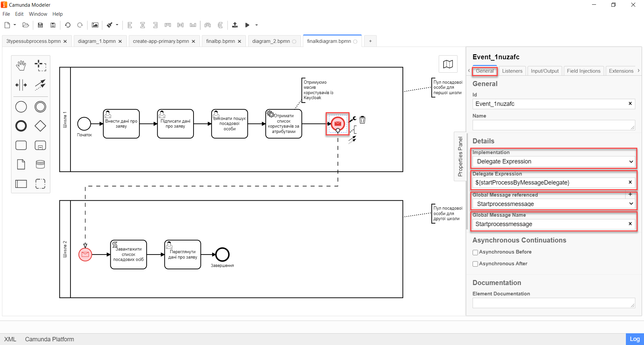This screenshot has height=345, width=644.
Task: Close the finalbp.bpmn tab
Action: pos(239,42)
